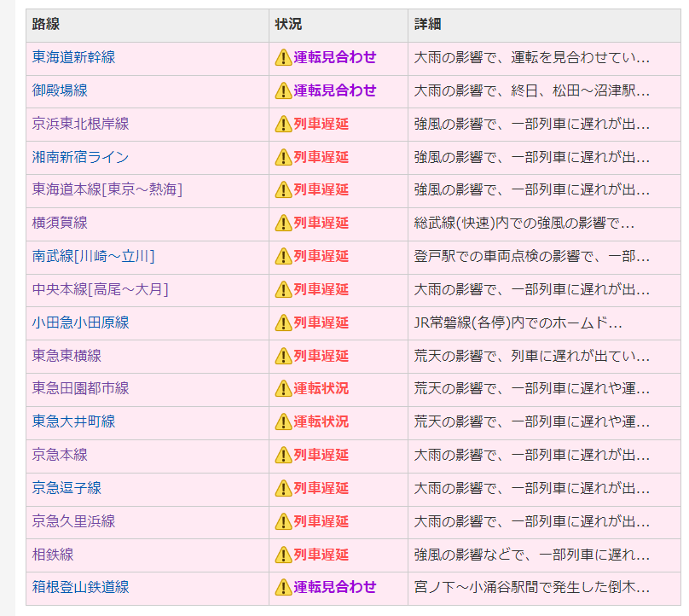Image resolution: width=689 pixels, height=616 pixels.
Task: Open the 東急東横線 link
Action: coord(67,356)
